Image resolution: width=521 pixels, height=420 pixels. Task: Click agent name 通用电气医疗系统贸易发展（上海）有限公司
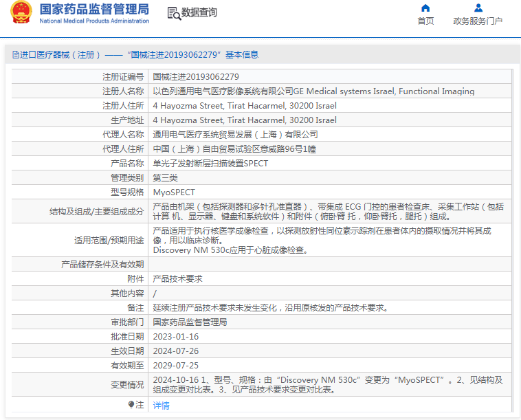(235, 135)
